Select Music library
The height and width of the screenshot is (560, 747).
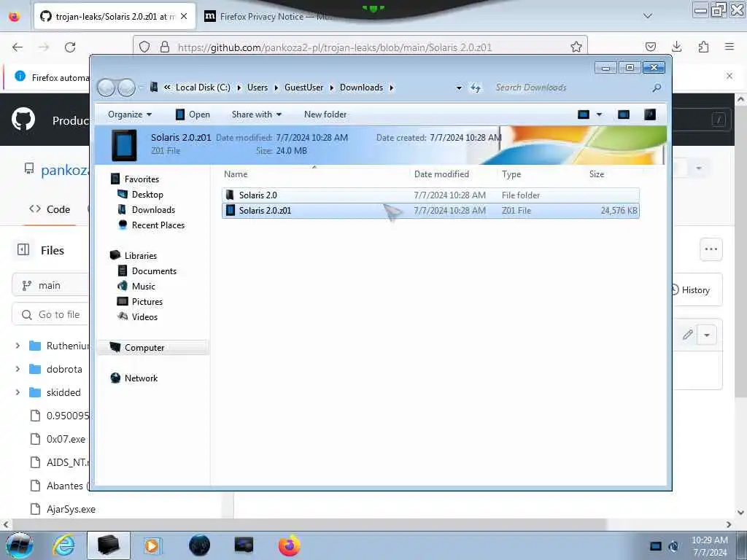(x=144, y=286)
